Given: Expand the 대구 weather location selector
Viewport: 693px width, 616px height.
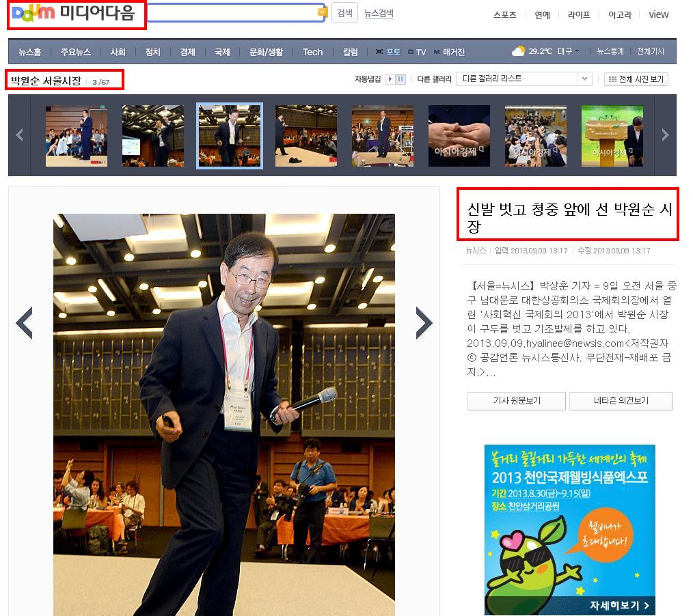Looking at the screenshot, I should 569,52.
